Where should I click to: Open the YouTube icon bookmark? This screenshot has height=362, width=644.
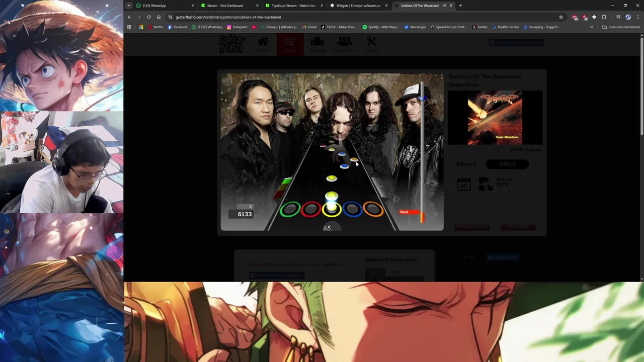(254, 27)
